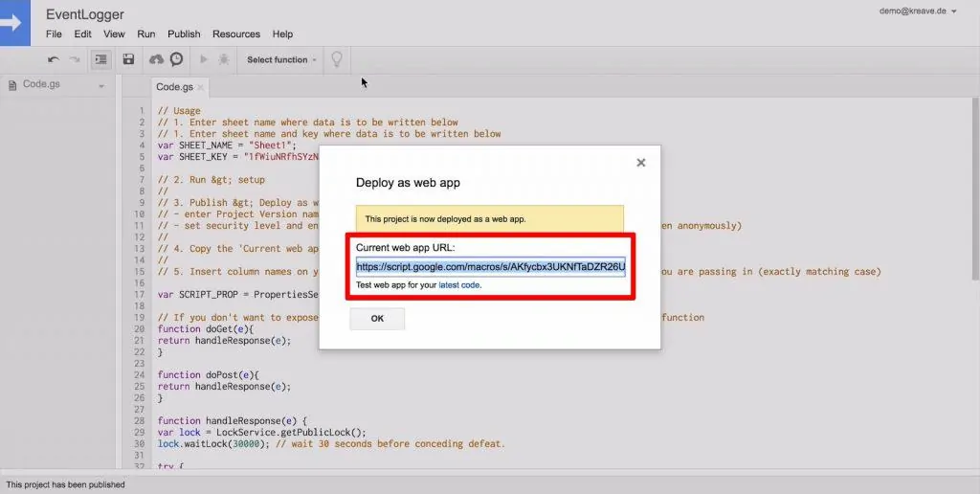The height and width of the screenshot is (494, 980).
Task: Click line 28 'function handleResponse(e) {'
Action: coord(233,421)
